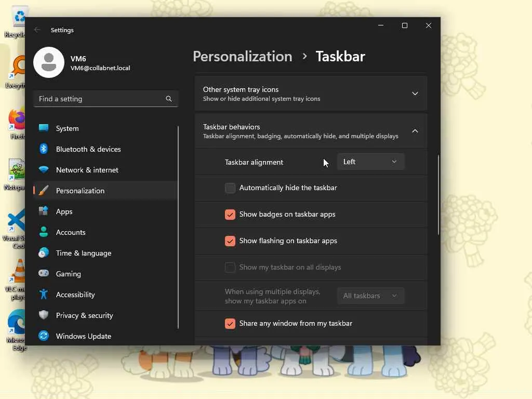Click the Apps icon in sidebar
532x399 pixels.
[x=44, y=211]
